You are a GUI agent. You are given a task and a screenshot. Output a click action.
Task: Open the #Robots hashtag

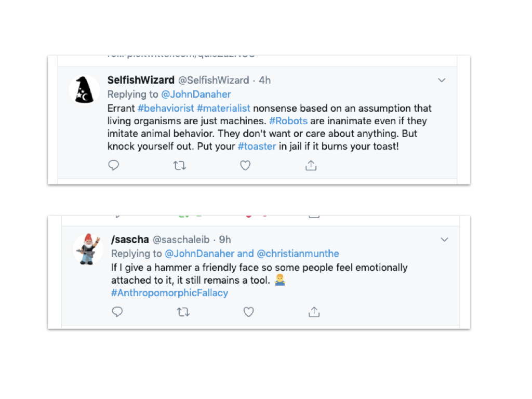[288, 121]
